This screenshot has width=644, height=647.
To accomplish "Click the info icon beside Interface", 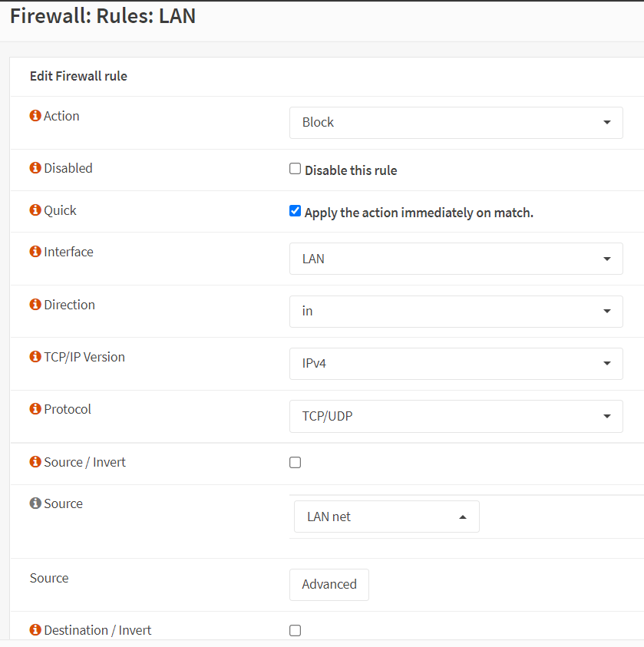I will 35,252.
